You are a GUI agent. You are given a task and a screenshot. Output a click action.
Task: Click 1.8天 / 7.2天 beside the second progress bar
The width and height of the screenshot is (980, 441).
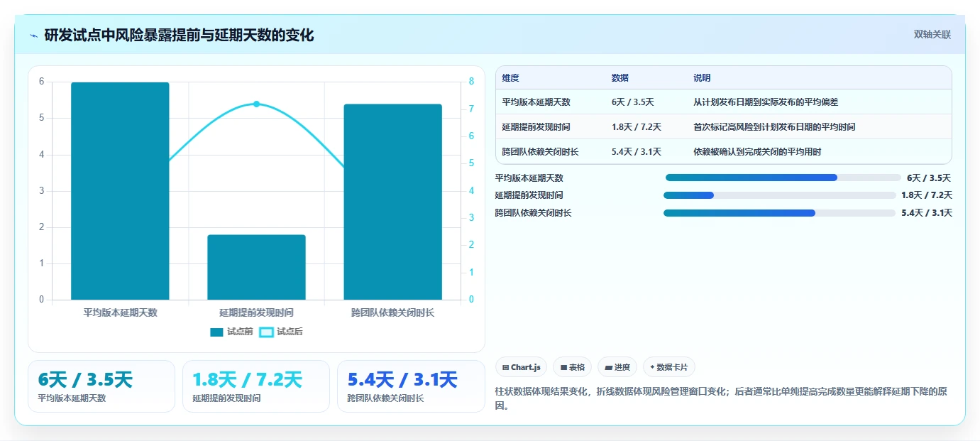(x=927, y=195)
